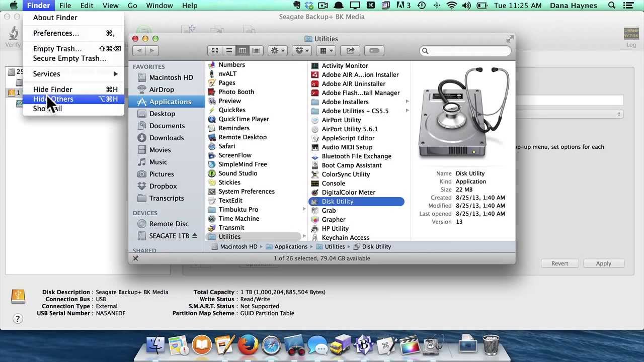Image resolution: width=644 pixels, height=362 pixels.
Task: Click the Disk Utility help button
Action: [x=18, y=319]
